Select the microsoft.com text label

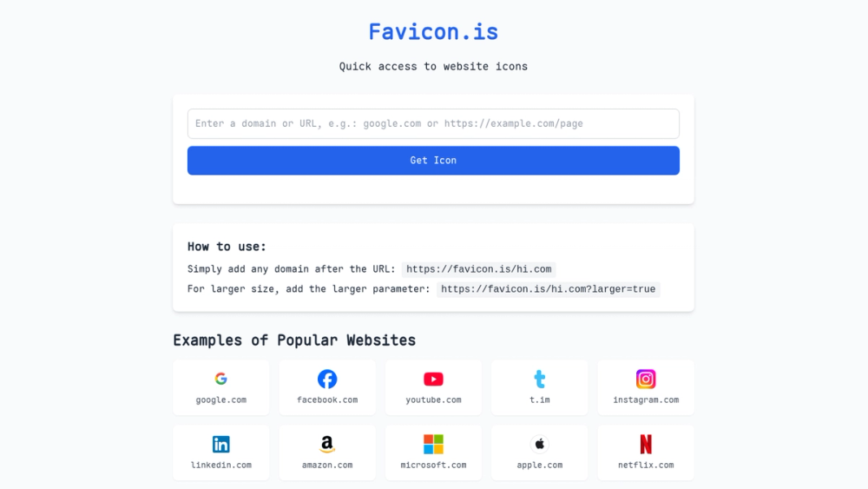coord(433,466)
